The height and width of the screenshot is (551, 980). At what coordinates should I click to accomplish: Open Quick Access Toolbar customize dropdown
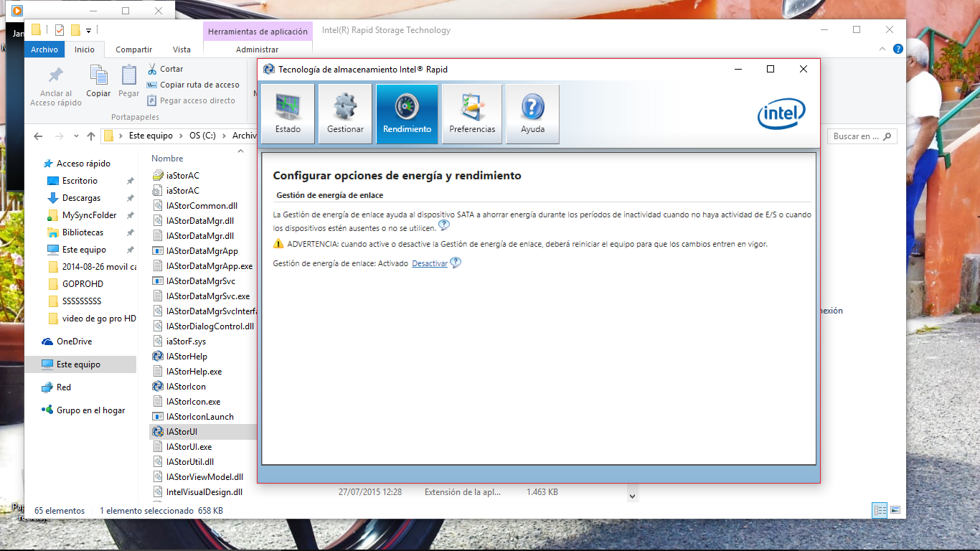[89, 30]
